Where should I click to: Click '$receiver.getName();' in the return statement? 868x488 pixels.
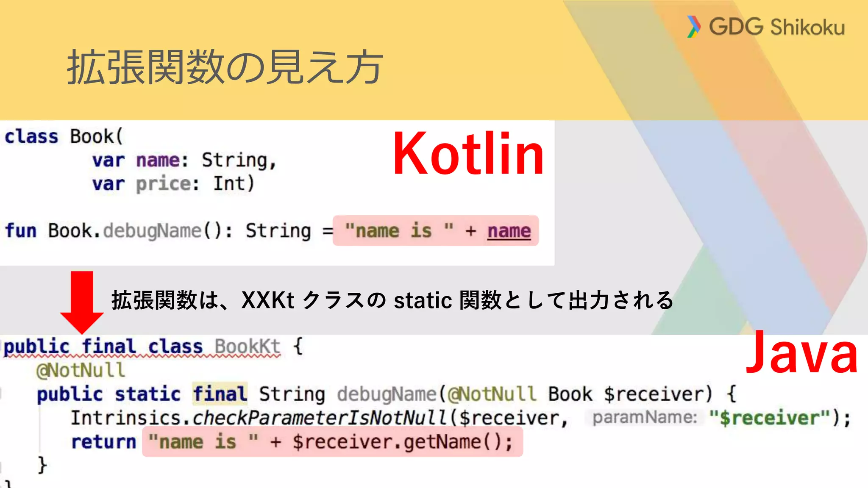pyautogui.click(x=403, y=442)
